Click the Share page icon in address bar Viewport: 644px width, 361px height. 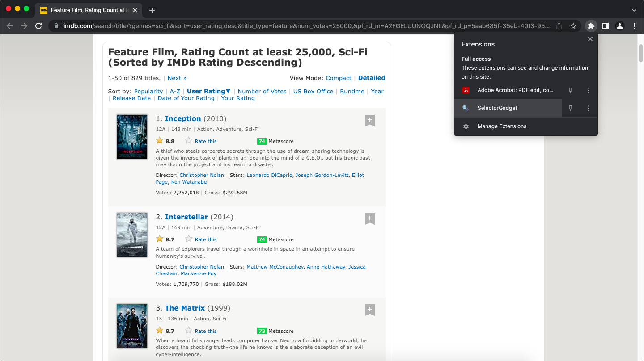point(559,26)
